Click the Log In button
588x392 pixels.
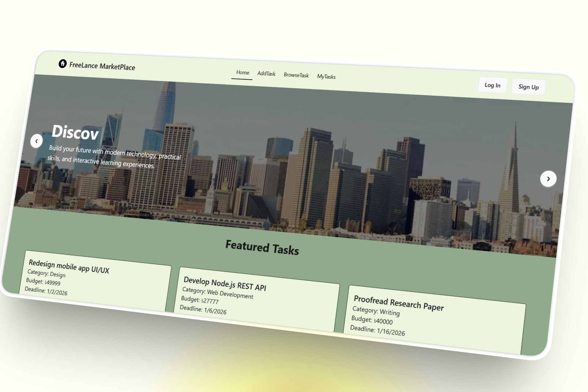(492, 85)
